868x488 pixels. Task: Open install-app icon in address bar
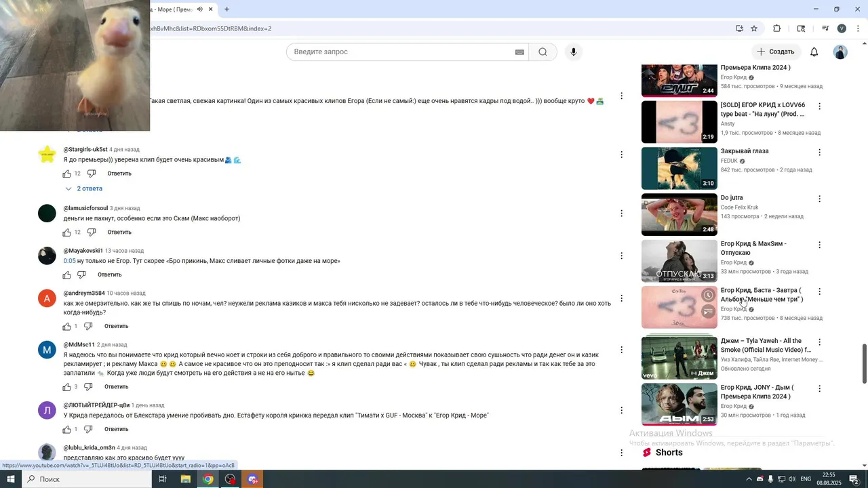point(739,28)
